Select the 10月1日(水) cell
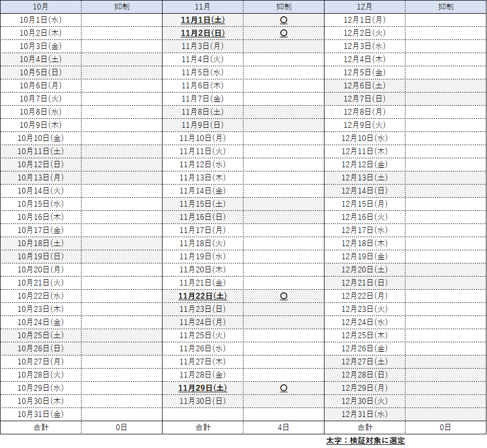487x448 pixels. click(x=40, y=20)
